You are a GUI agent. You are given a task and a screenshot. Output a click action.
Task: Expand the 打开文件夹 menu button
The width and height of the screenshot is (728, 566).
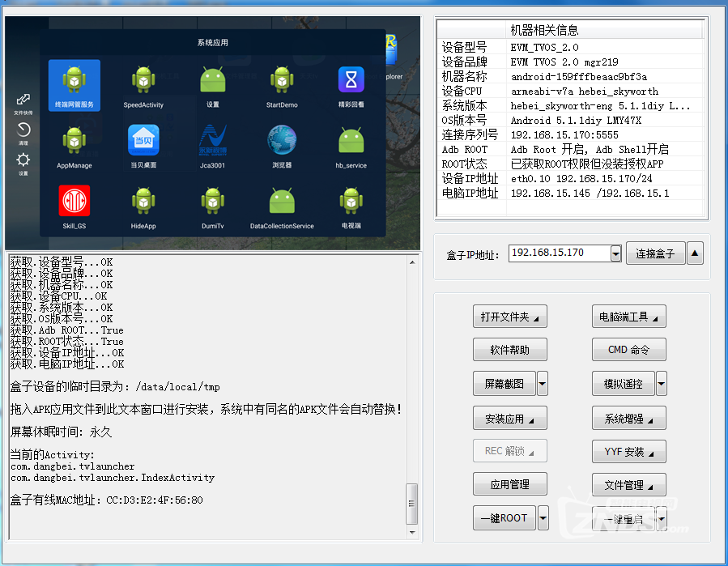point(510,317)
